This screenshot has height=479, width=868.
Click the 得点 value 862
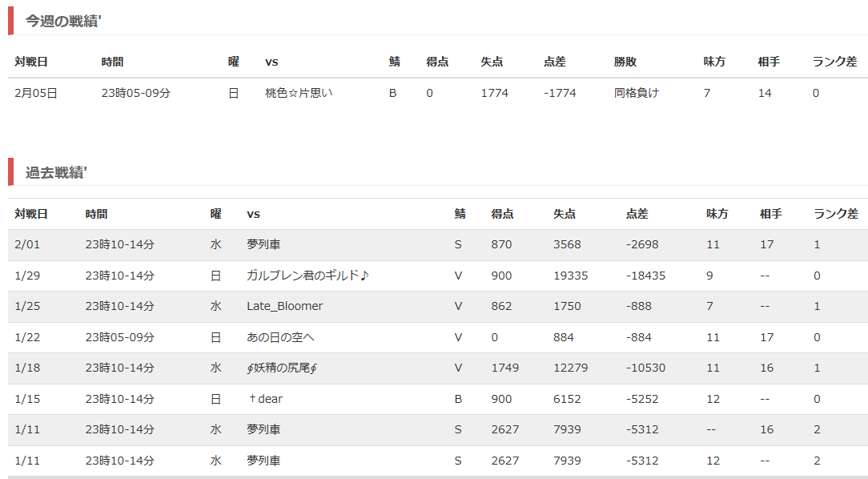(x=501, y=306)
